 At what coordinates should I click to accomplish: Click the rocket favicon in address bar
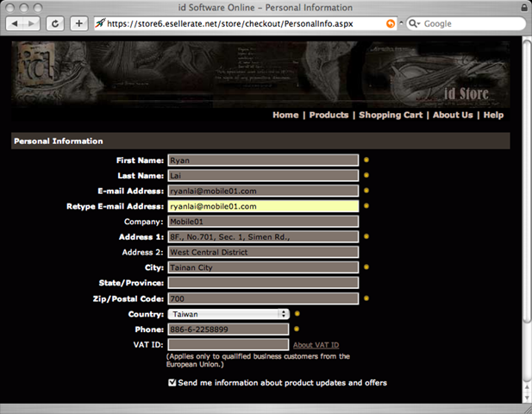click(x=100, y=23)
